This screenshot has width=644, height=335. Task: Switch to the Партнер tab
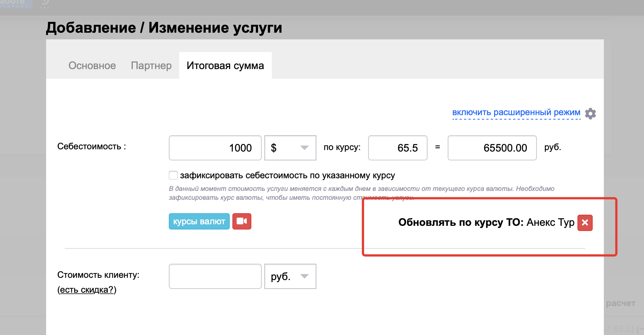151,66
